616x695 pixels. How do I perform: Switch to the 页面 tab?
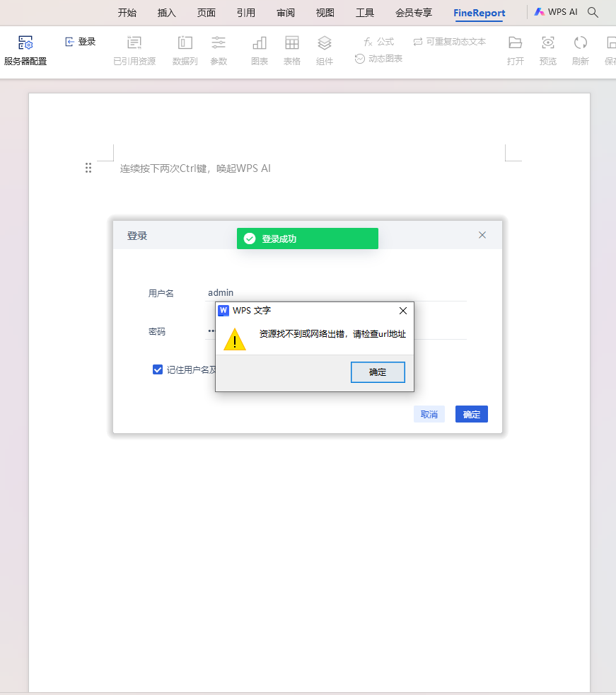point(207,13)
